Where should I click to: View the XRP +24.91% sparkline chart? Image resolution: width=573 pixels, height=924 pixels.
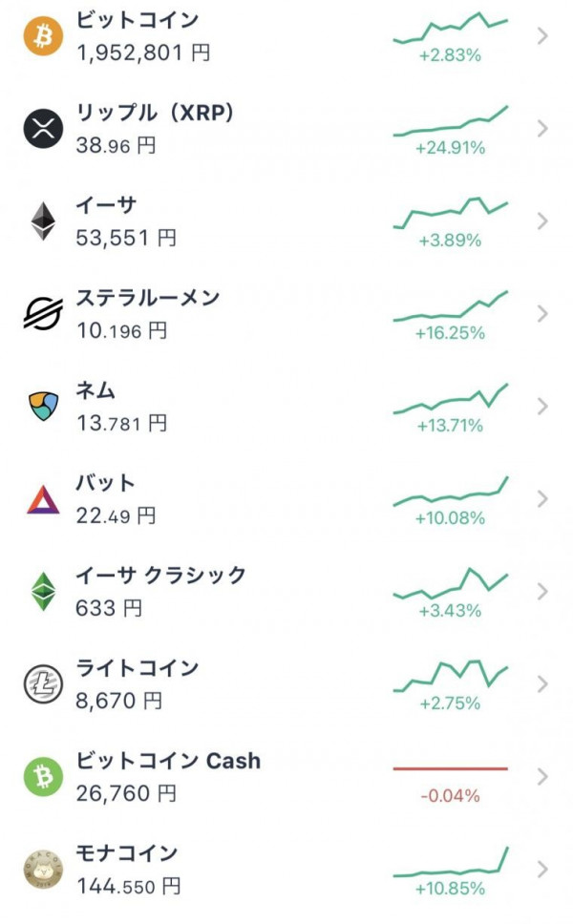[x=451, y=121]
